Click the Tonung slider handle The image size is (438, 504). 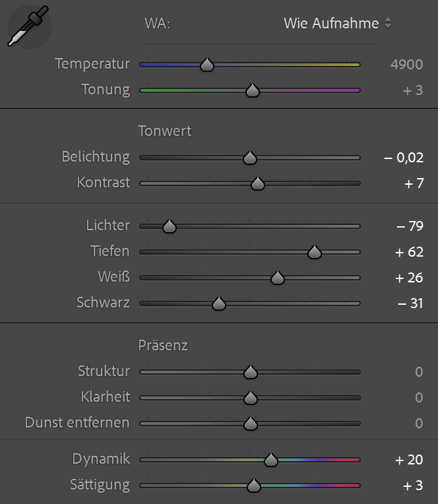(252, 90)
